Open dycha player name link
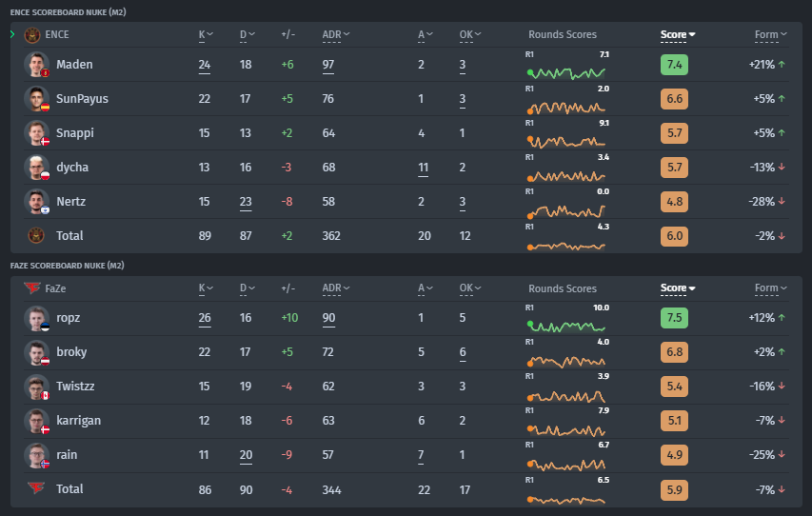 72,168
